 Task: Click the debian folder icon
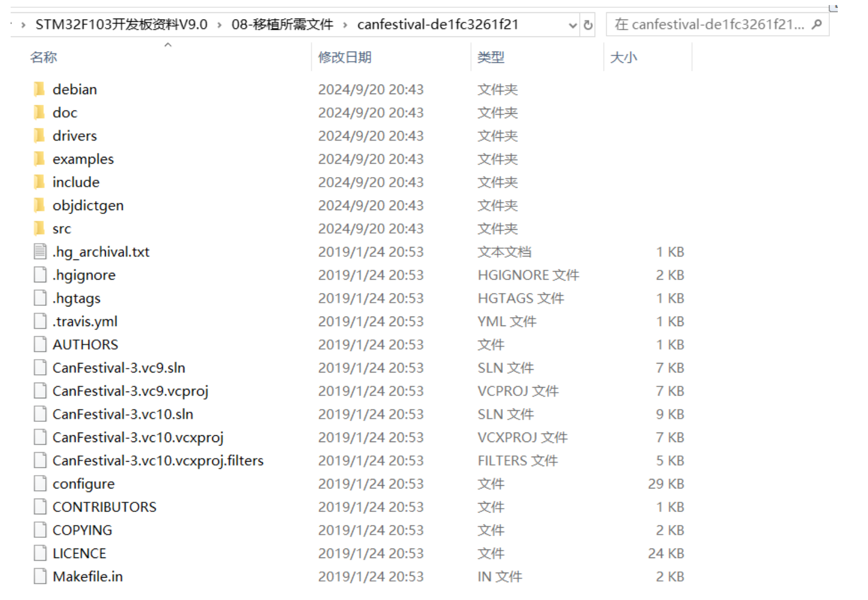[39, 89]
